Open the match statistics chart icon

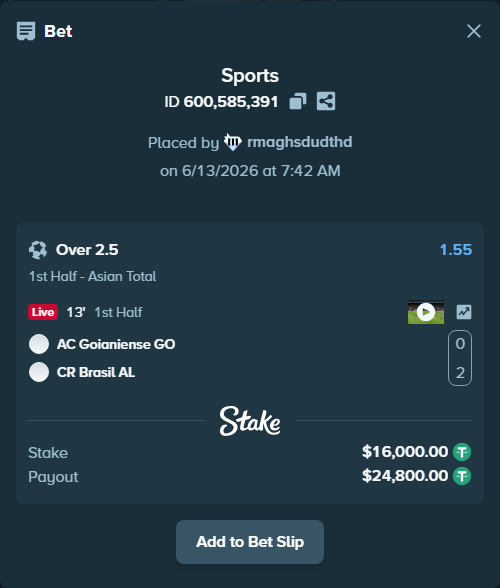pyautogui.click(x=464, y=312)
